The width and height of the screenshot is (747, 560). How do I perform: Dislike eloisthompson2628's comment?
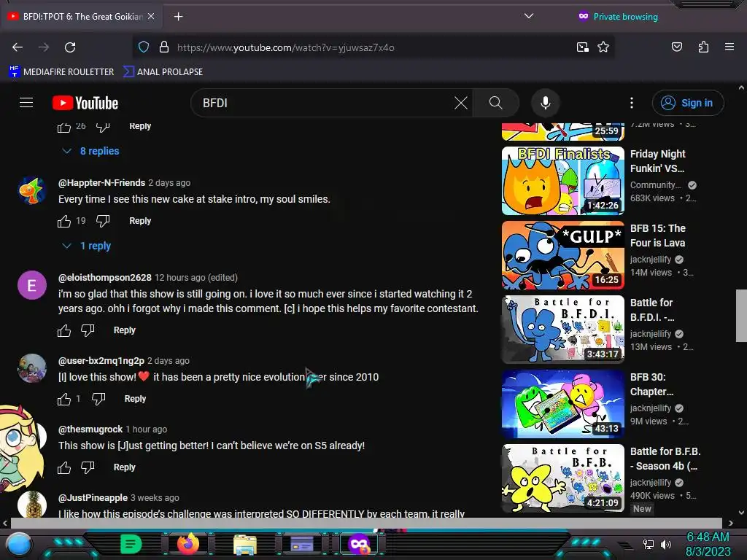tap(88, 330)
